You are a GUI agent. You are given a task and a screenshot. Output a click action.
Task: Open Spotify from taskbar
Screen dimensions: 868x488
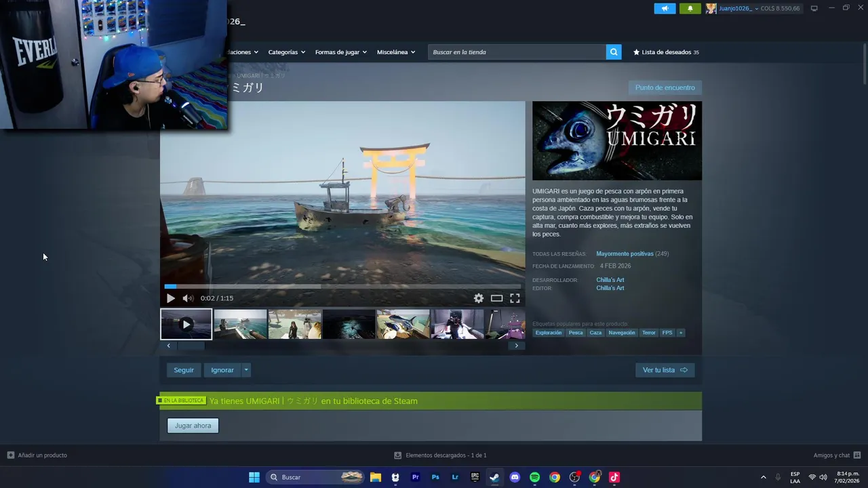534,477
